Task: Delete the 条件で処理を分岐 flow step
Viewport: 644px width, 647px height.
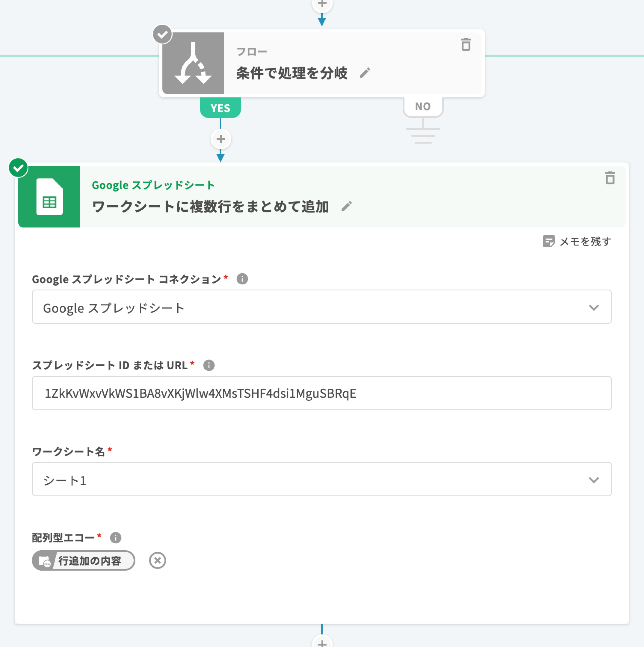Action: pos(466,45)
